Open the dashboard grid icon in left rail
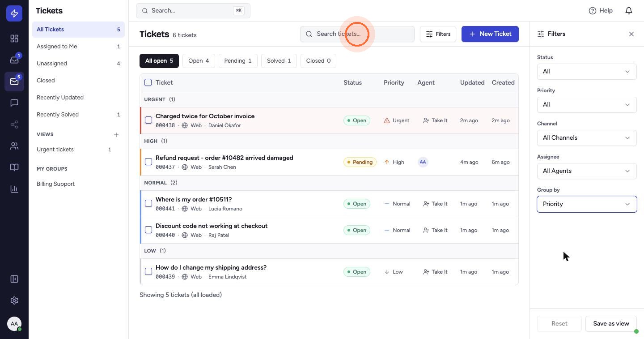644x339 pixels. pos(14,39)
